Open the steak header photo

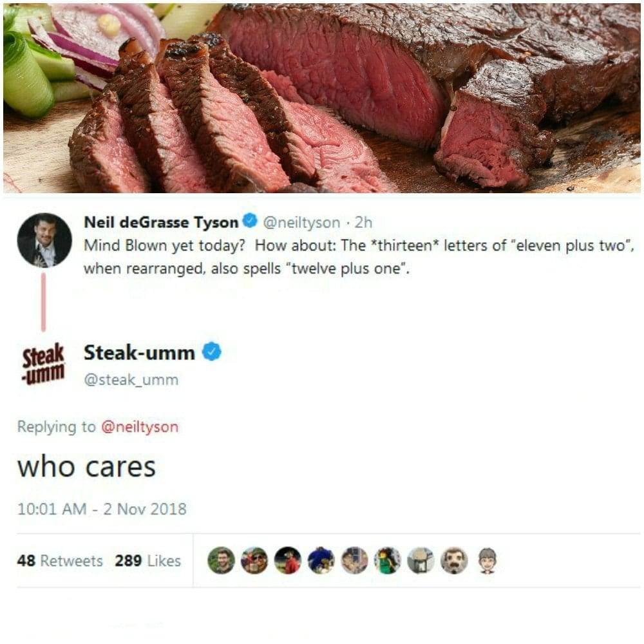(x=322, y=98)
